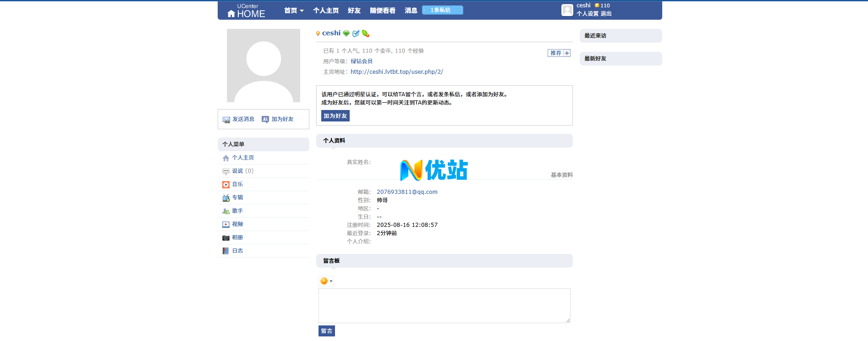This screenshot has height=341, width=868.
Task: Click the plus next to 推荐
Action: pos(567,53)
